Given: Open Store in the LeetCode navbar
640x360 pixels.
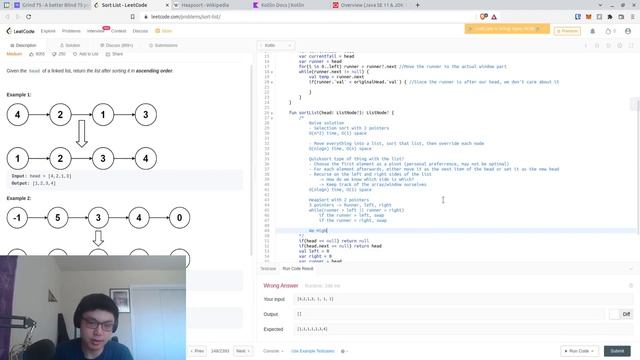Looking at the screenshot, I should pos(164,31).
